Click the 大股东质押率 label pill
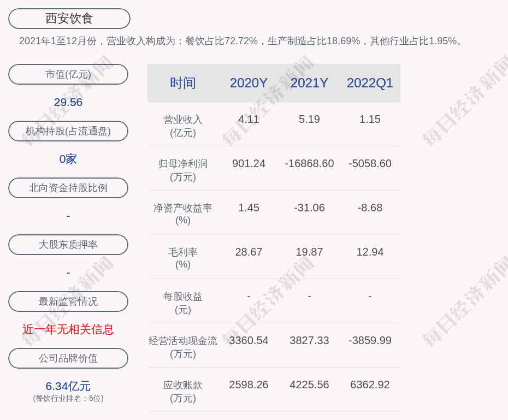This screenshot has height=420, width=508. (68, 245)
